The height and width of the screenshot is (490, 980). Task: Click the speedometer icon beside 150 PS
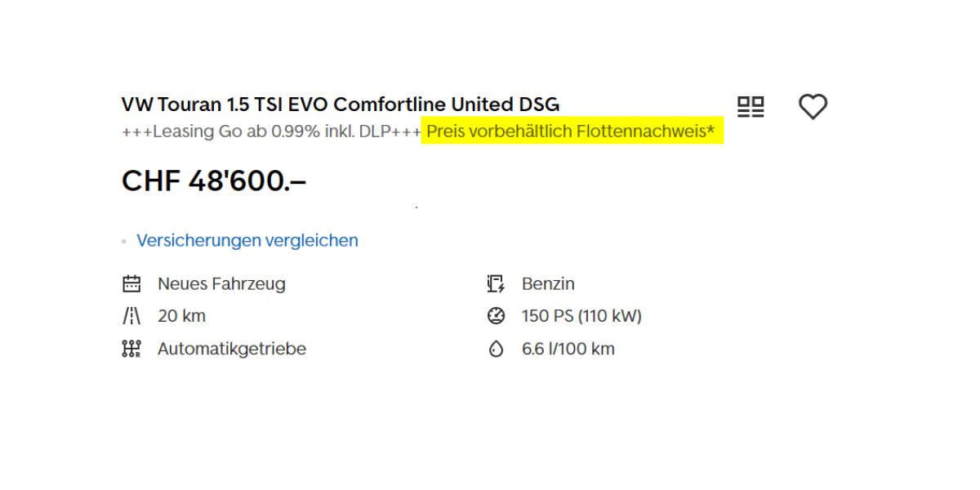click(x=496, y=316)
